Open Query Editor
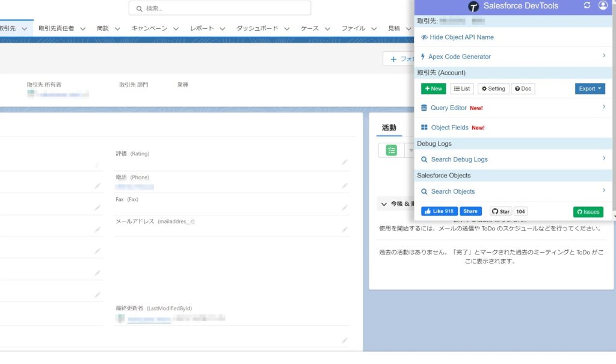The width and height of the screenshot is (616, 364). [x=448, y=108]
